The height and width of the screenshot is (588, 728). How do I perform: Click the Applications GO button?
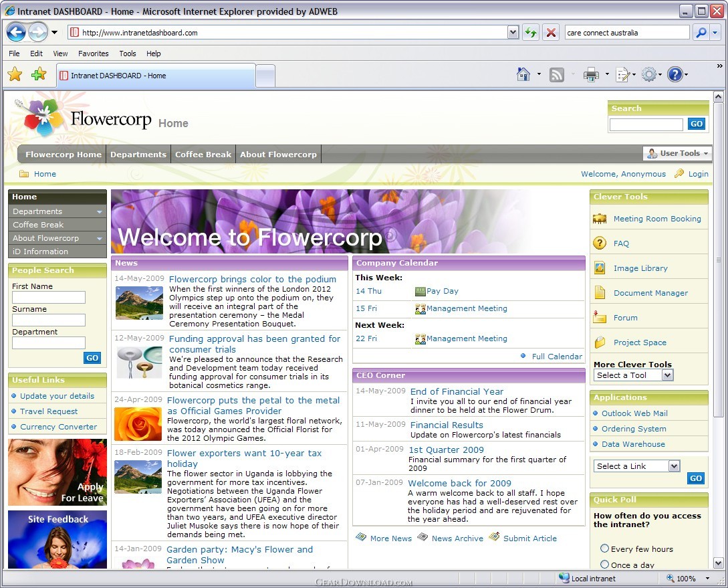[696, 478]
